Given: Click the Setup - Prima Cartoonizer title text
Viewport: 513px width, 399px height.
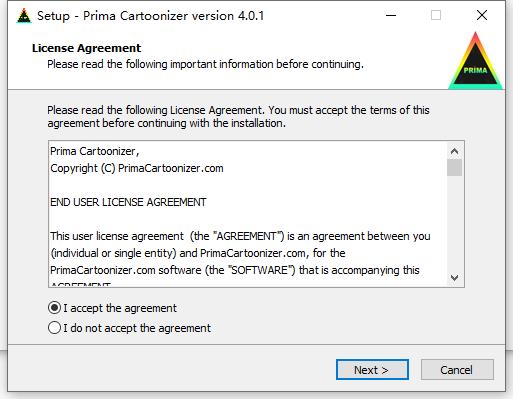Looking at the screenshot, I should (150, 16).
